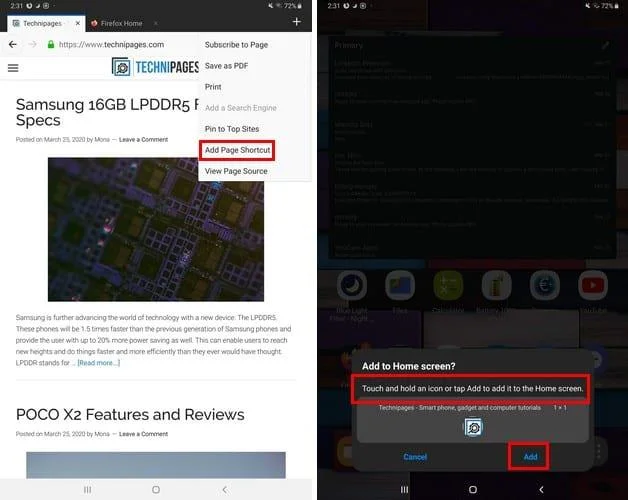Tap the battery percentage in left status bar
This screenshot has height=500, width=628.
coord(290,6)
